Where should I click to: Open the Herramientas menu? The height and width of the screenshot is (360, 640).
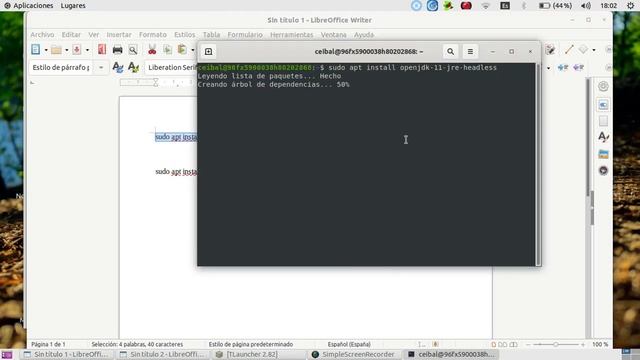291,35
